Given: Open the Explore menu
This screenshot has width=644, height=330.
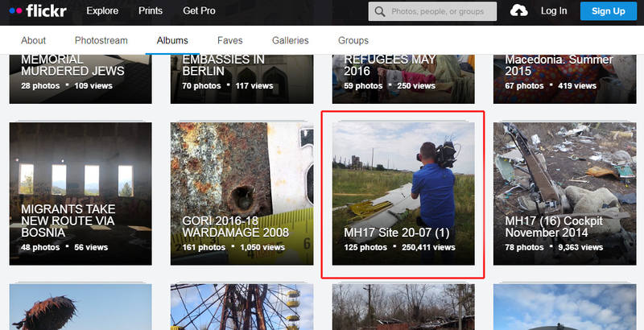Looking at the screenshot, I should coord(104,11).
